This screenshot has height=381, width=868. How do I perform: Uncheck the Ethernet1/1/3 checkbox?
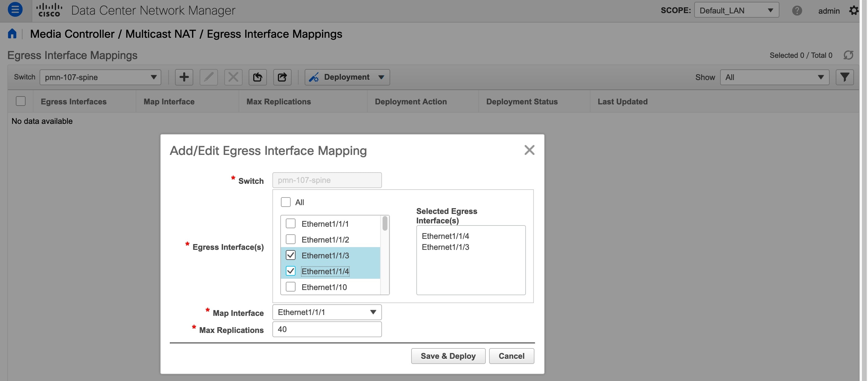click(x=290, y=255)
